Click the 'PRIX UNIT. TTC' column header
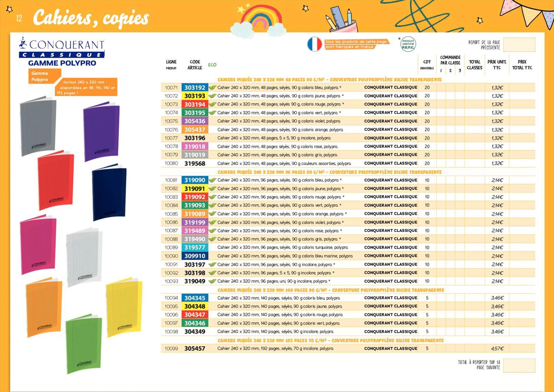554x392 pixels. [497, 65]
